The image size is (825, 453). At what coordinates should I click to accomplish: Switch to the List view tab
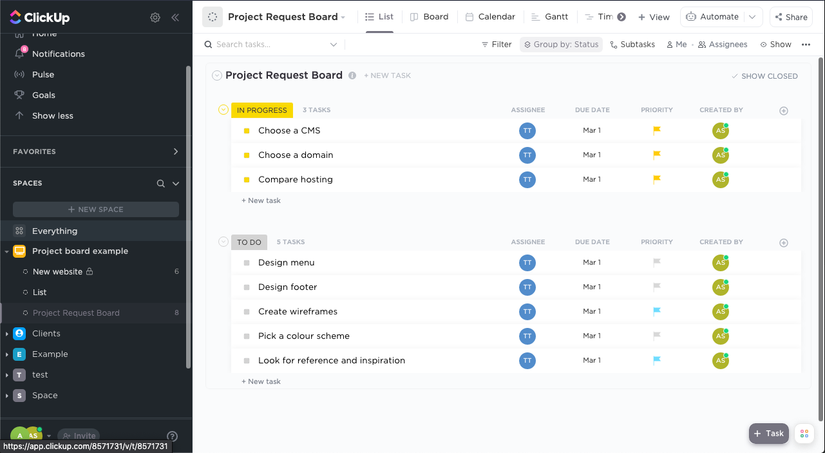point(379,17)
